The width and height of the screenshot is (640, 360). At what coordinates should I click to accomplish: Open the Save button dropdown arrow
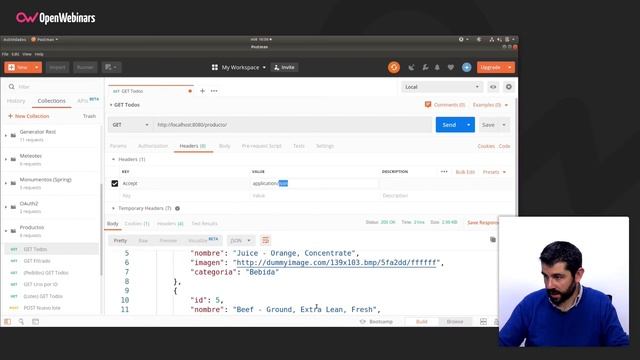point(504,125)
